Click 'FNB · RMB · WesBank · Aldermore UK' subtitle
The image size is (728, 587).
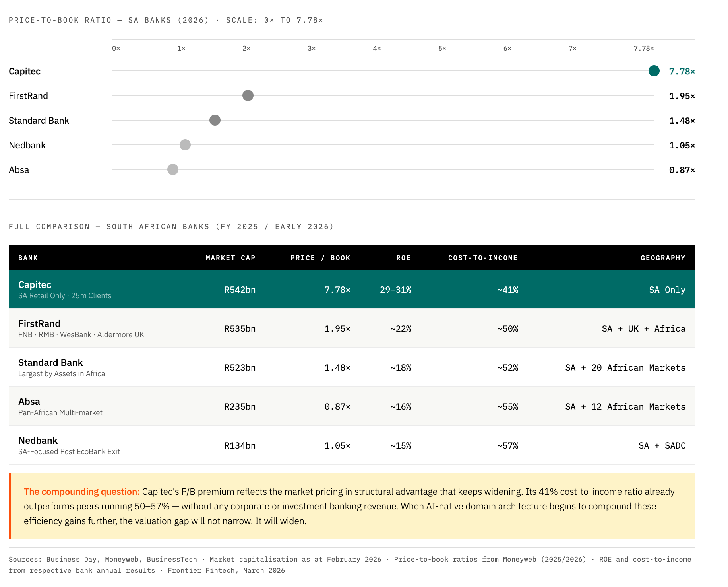point(81,335)
